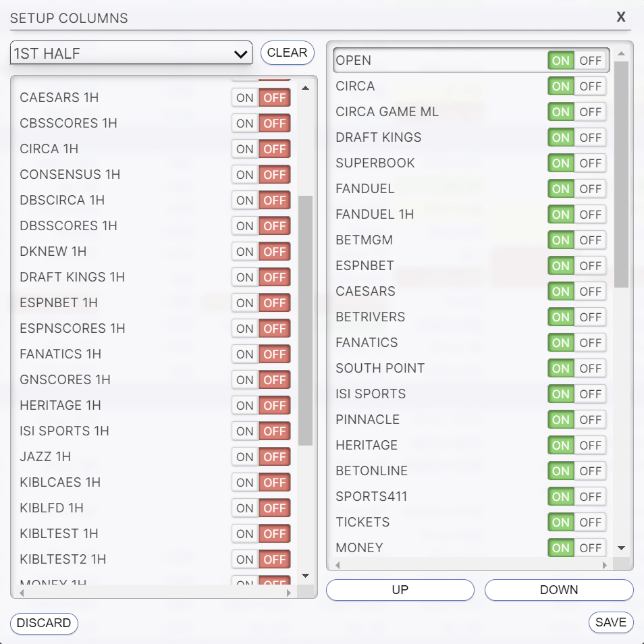Enable the CIRCA 1H column
The height and width of the screenshot is (644, 644).
tap(245, 149)
